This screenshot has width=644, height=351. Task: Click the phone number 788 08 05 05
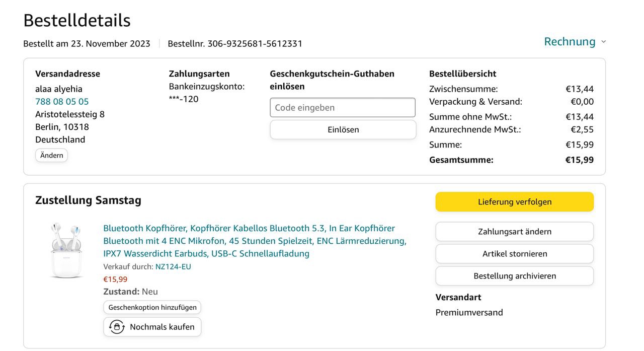(x=62, y=101)
